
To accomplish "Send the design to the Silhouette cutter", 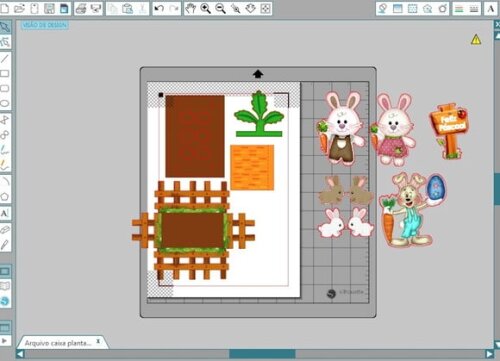I will click(96, 8).
